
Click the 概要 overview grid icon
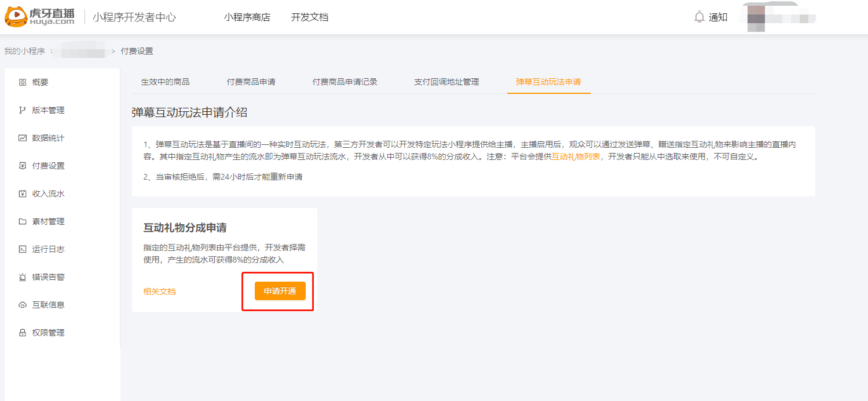coord(23,83)
